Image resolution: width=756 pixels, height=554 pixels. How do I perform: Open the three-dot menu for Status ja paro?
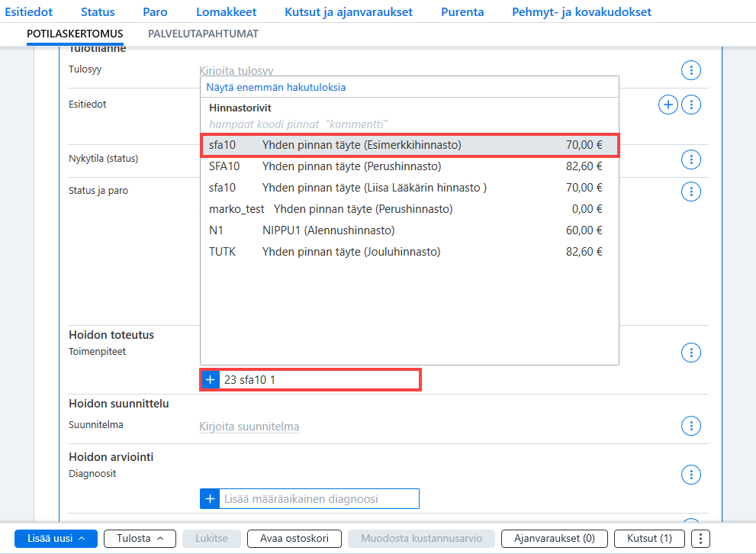691,192
